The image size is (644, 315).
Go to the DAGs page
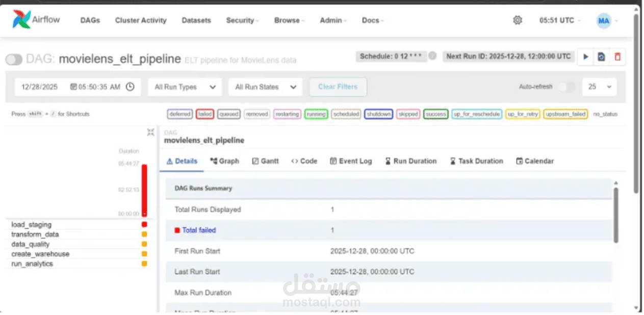[90, 20]
